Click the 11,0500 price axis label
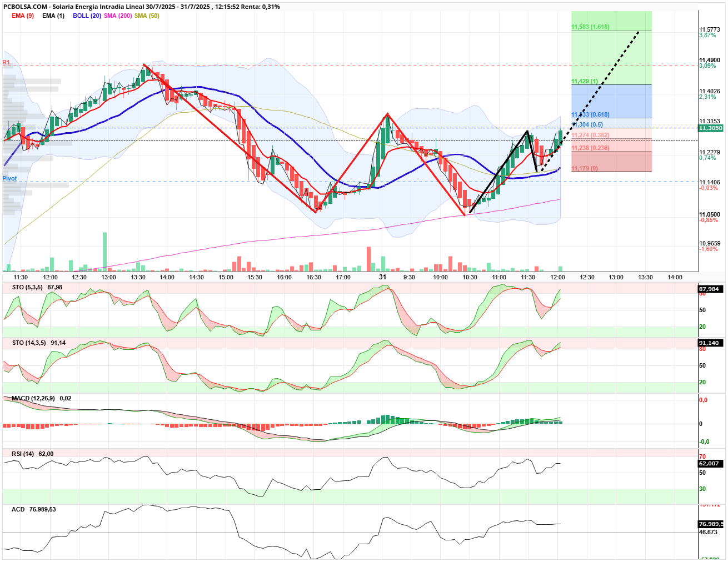728x562 pixels. pos(710,214)
